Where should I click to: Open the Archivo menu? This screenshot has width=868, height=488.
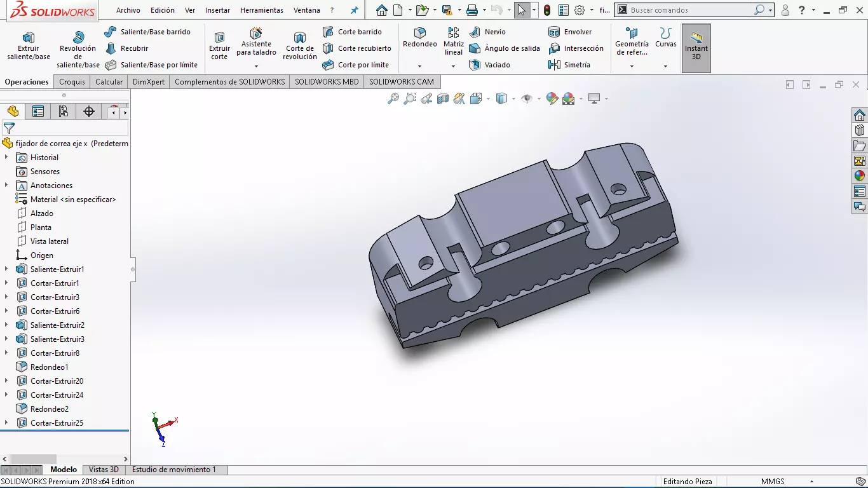click(x=128, y=10)
